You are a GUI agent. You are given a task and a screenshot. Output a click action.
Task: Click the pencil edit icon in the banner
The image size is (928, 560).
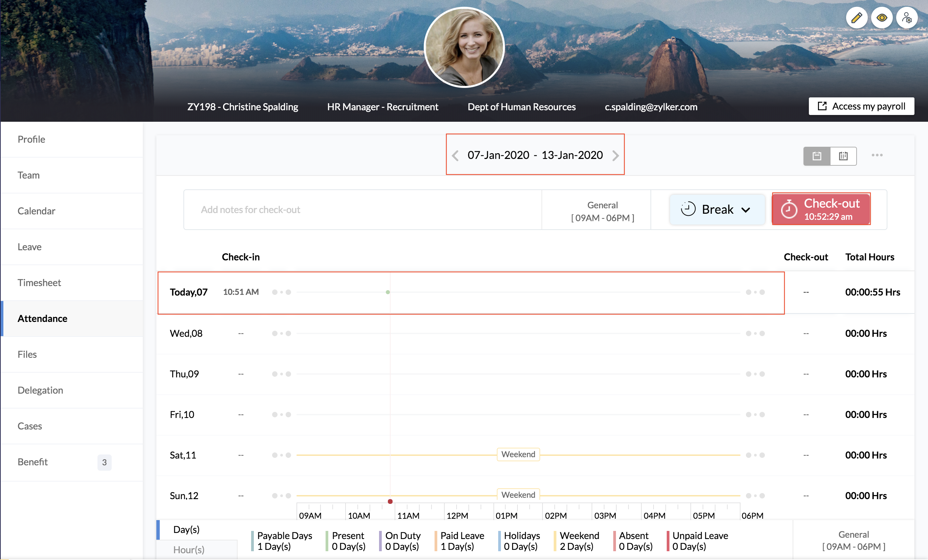pos(857,18)
